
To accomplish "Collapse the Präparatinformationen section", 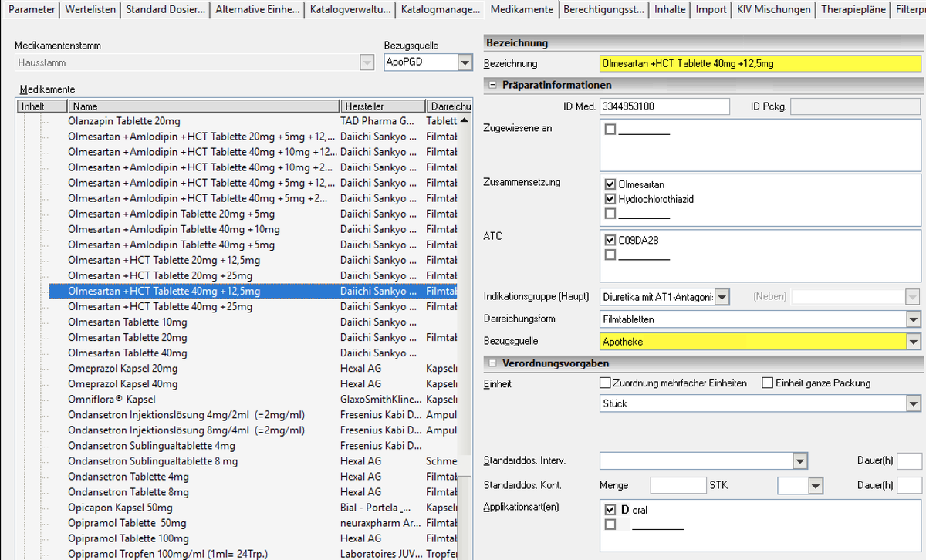I will (492, 85).
